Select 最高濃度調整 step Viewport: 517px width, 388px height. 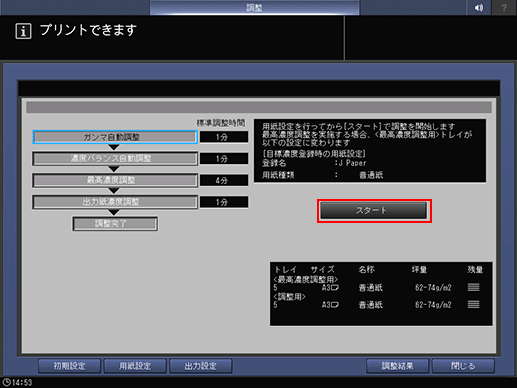coord(115,180)
